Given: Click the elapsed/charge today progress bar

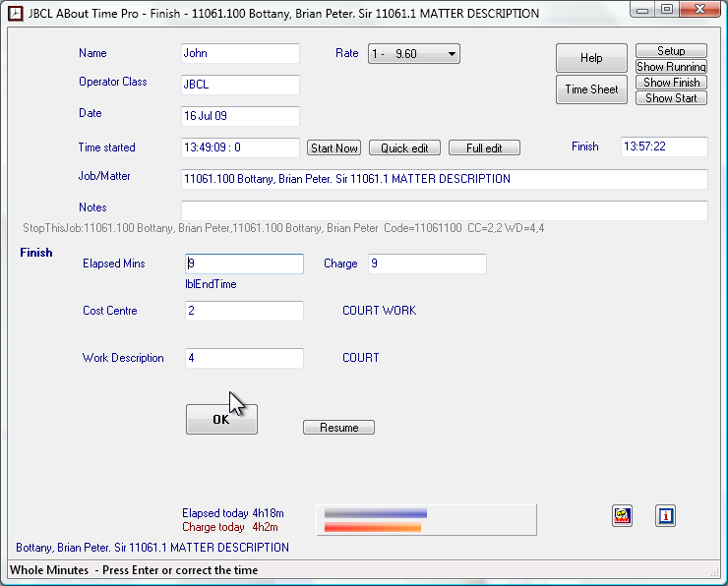Looking at the screenshot, I should point(425,520).
